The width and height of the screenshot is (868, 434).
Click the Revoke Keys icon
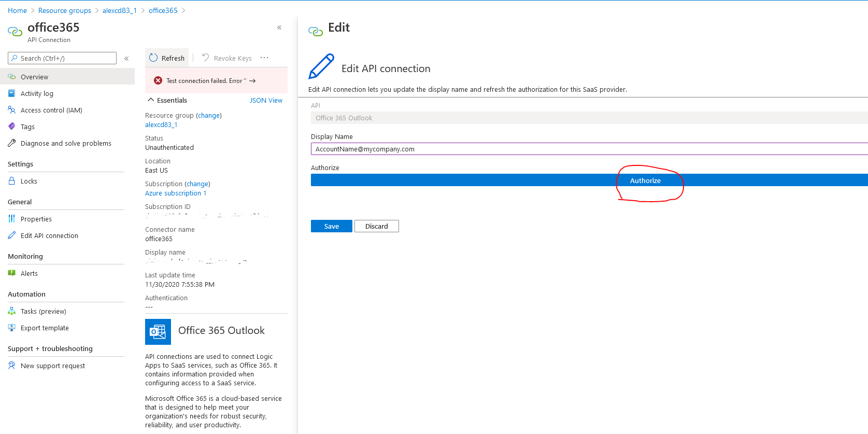point(206,58)
